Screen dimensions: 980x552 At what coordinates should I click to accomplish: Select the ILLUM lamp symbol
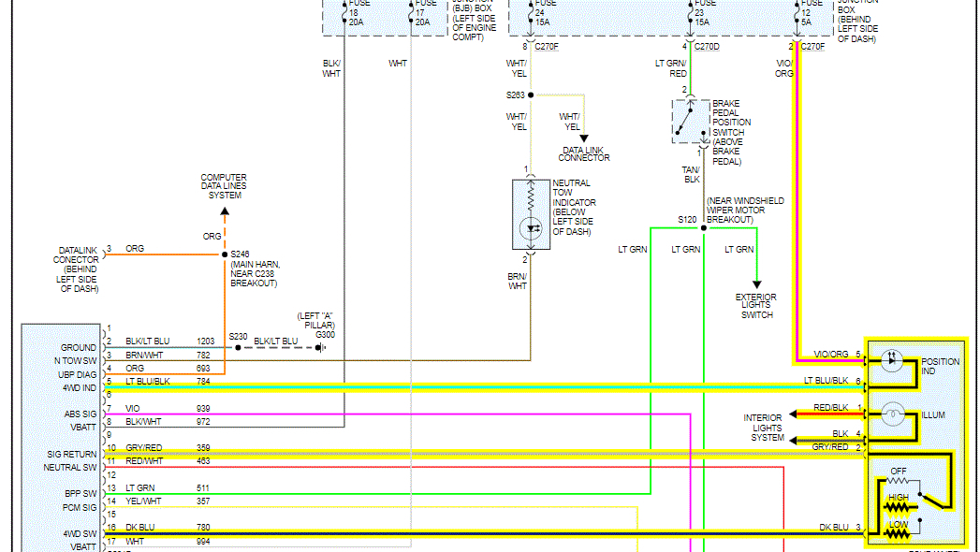click(x=891, y=413)
